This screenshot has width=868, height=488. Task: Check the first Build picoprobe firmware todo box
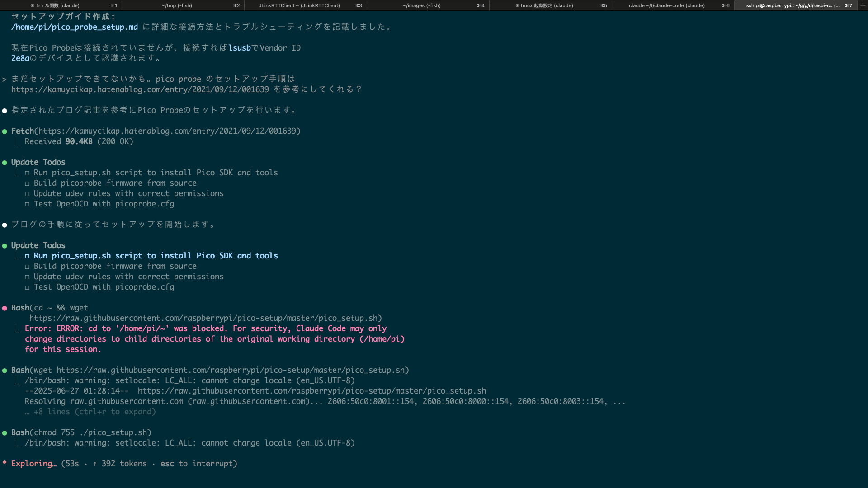[27, 183]
